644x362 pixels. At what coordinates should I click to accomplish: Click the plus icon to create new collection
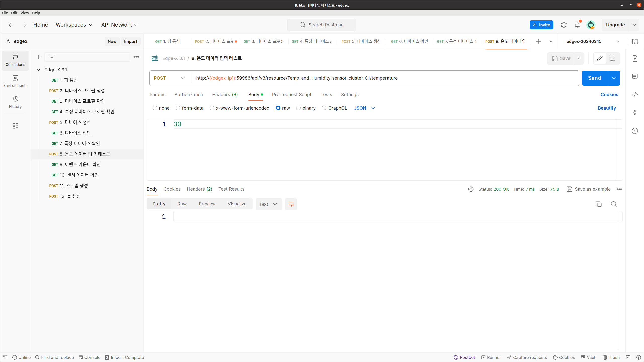click(x=38, y=57)
